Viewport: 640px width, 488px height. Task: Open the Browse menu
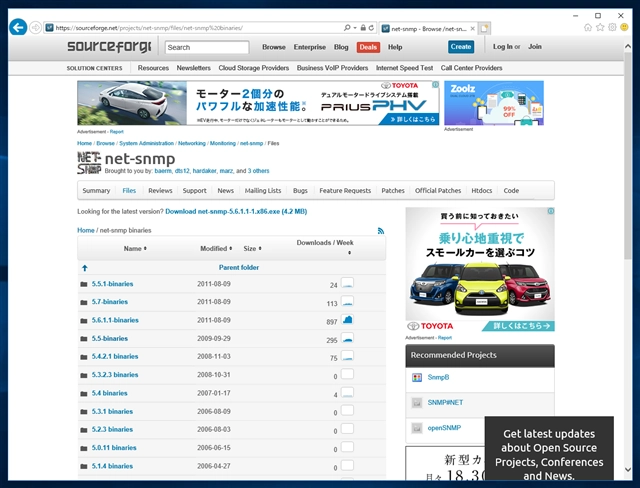[274, 47]
